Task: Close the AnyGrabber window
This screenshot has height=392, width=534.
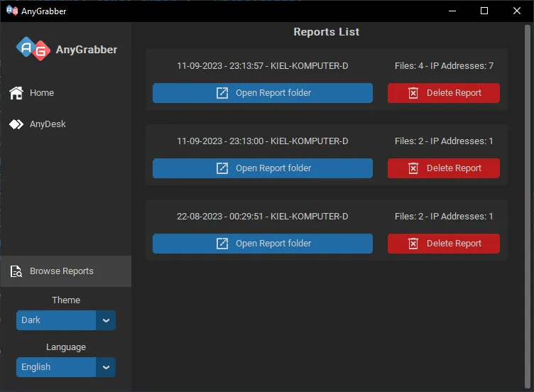Action: [x=517, y=11]
